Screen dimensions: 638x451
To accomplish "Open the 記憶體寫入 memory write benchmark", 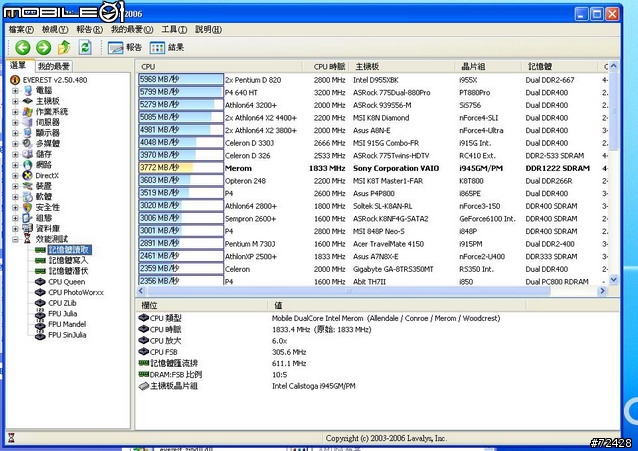I will [x=61, y=261].
